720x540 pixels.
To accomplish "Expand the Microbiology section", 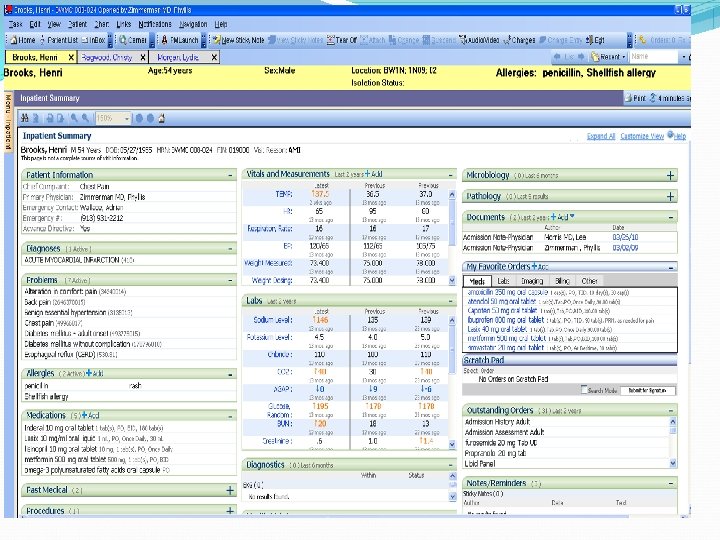I will click(x=670, y=175).
